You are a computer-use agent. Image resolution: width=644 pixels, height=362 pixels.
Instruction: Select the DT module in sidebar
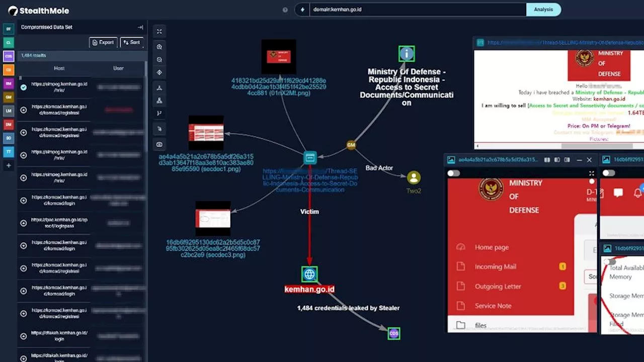(x=8, y=30)
